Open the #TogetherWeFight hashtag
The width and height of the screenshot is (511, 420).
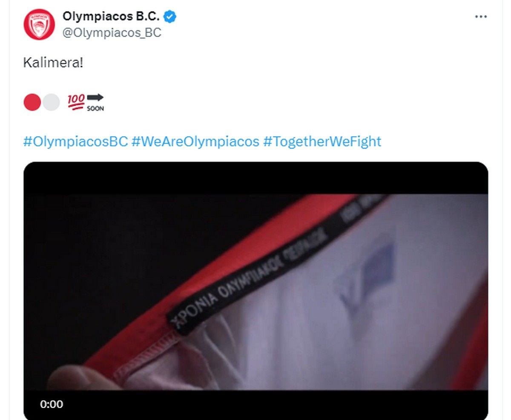[322, 141]
